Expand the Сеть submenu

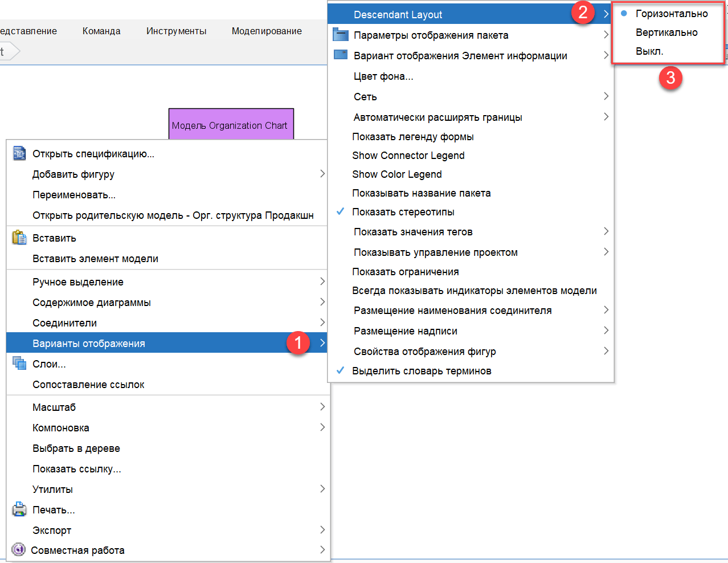pyautogui.click(x=365, y=96)
